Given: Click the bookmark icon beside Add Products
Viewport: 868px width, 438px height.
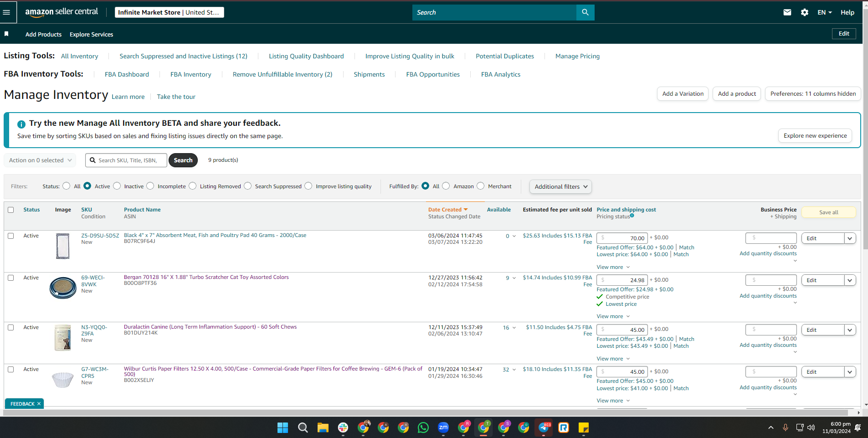Looking at the screenshot, I should tap(6, 34).
